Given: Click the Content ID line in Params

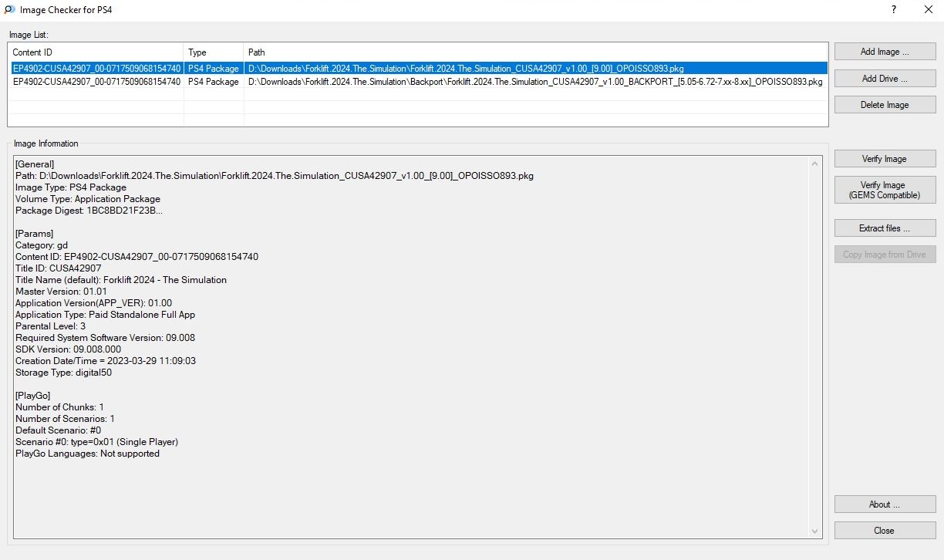Looking at the screenshot, I should (137, 257).
